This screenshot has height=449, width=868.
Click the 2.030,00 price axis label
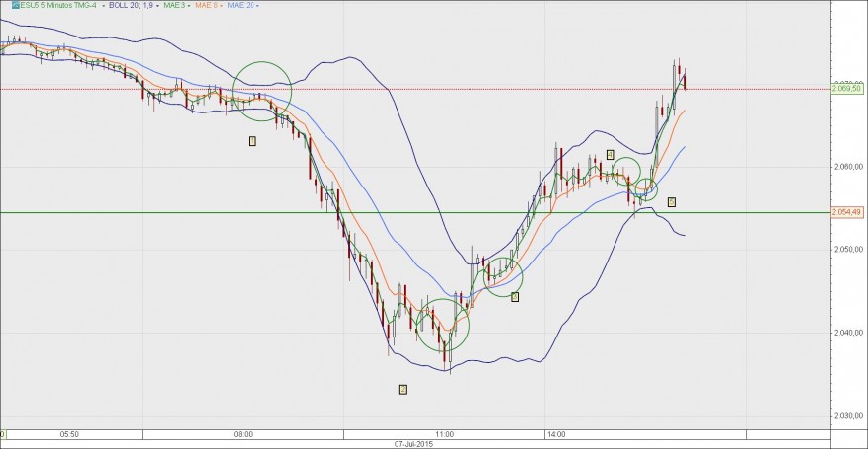coord(849,416)
